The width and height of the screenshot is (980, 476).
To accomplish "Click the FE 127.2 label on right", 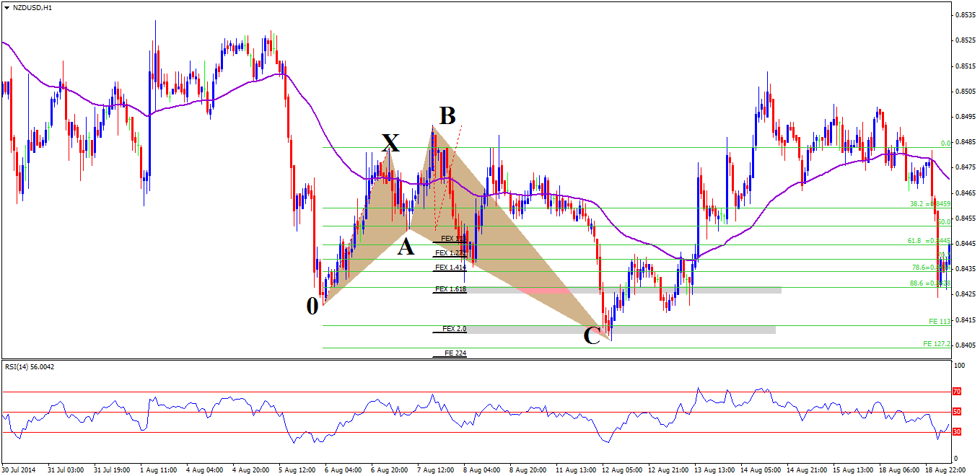I will [x=937, y=344].
